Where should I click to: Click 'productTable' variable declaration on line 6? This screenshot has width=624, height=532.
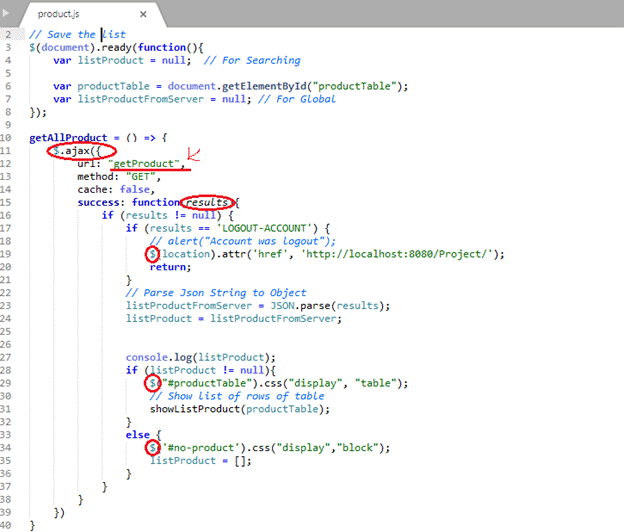(113, 86)
